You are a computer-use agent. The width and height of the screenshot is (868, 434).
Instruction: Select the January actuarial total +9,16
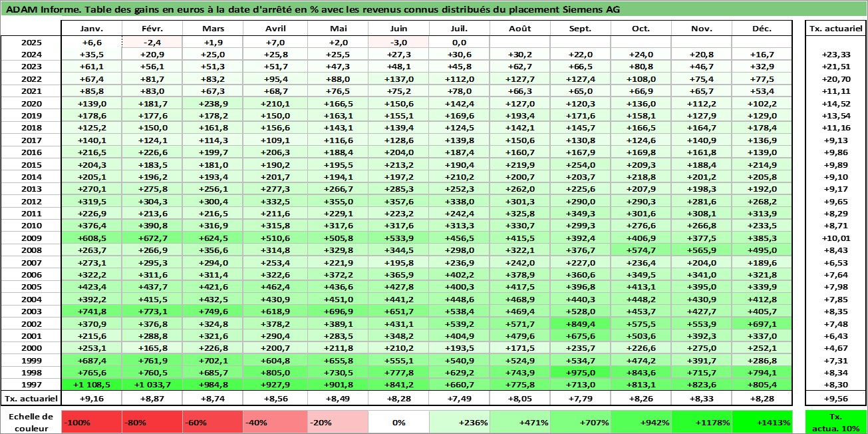[x=92, y=398]
